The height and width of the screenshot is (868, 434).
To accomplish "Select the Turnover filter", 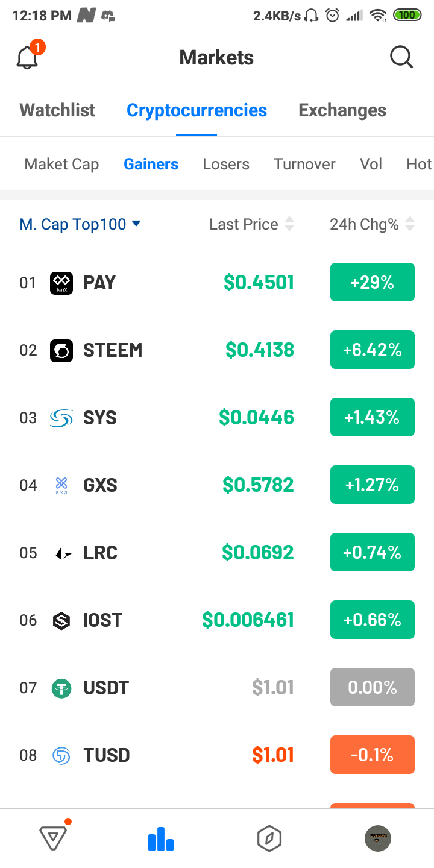I will coord(304,164).
